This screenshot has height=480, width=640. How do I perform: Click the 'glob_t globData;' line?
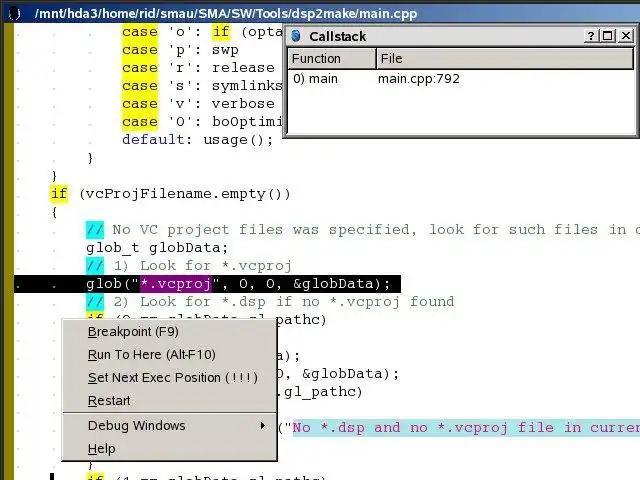(157, 248)
